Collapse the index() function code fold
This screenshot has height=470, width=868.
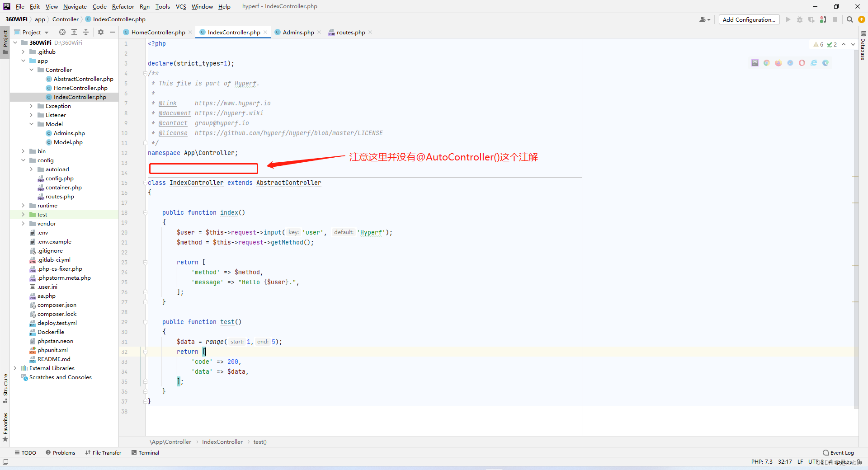tap(145, 211)
